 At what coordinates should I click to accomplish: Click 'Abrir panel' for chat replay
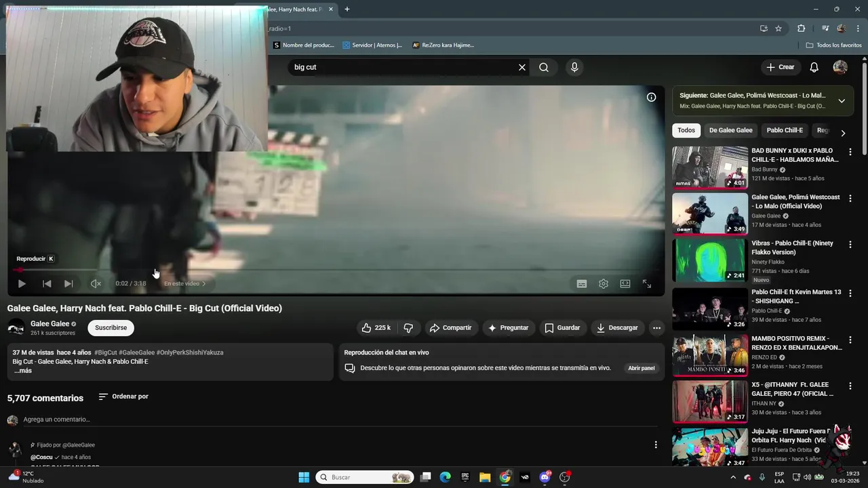pos(642,368)
